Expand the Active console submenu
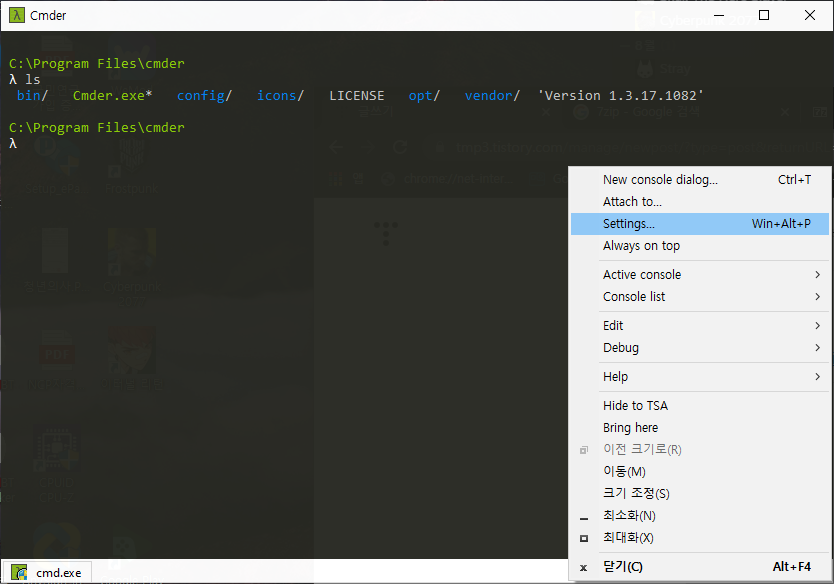The image size is (834, 584). (699, 274)
